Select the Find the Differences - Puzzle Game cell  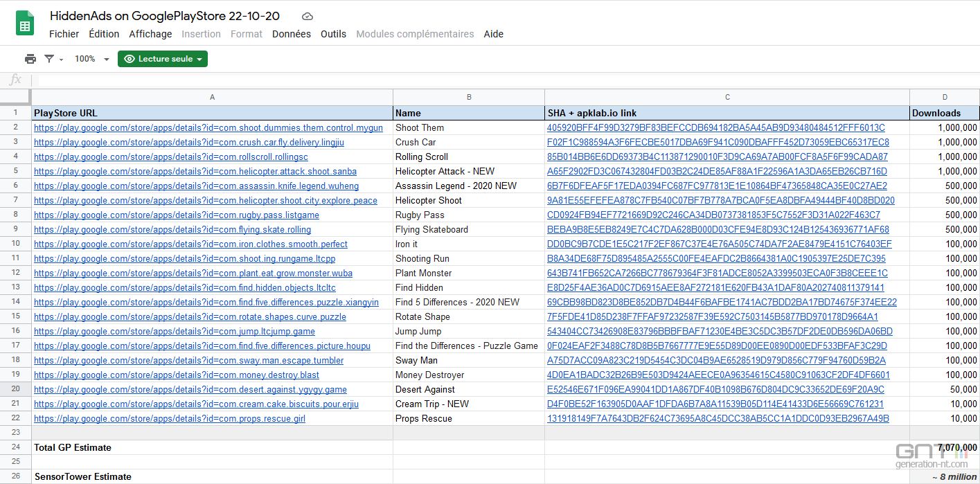pos(469,346)
